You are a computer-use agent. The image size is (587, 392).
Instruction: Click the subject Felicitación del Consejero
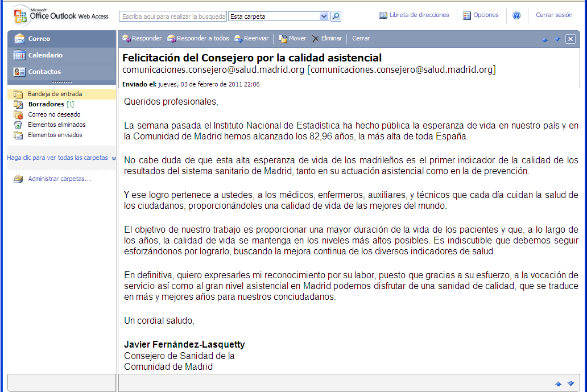(x=252, y=57)
